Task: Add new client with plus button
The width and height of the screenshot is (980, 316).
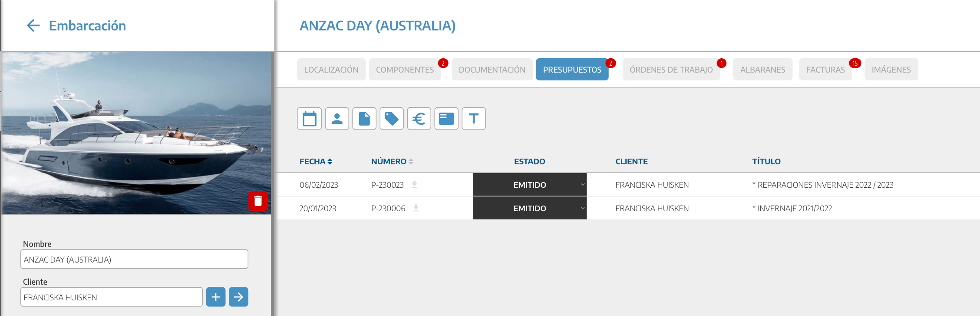Action: tap(216, 297)
